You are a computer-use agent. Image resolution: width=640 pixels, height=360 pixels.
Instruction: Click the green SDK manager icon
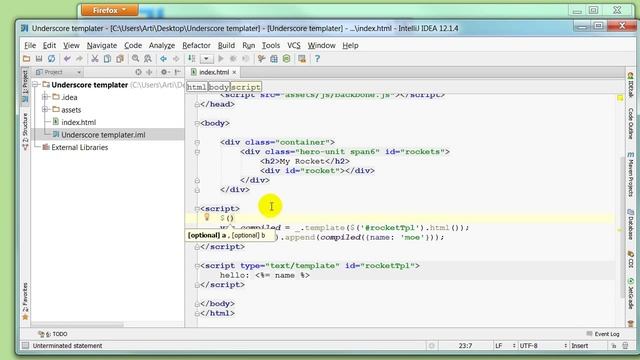pyautogui.click(x=287, y=59)
